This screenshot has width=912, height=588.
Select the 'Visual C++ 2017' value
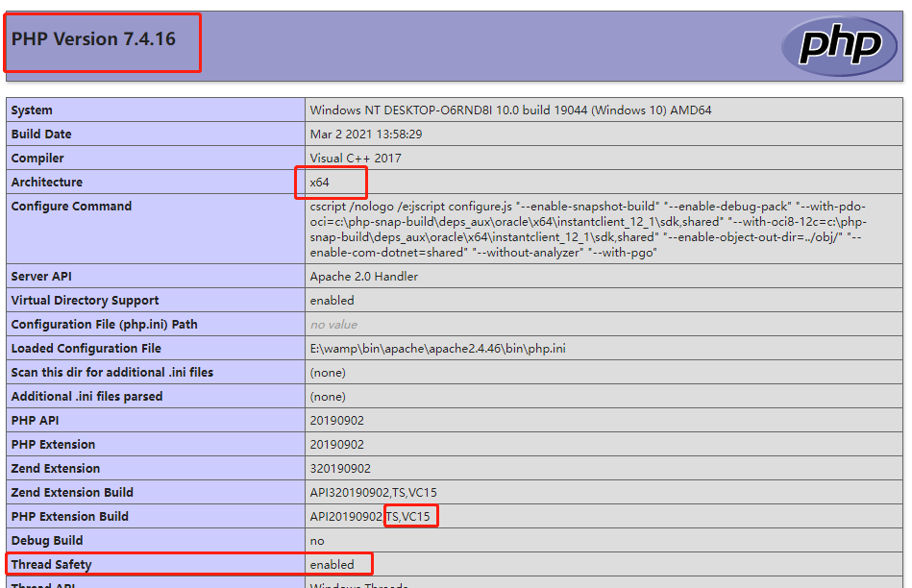pyautogui.click(x=356, y=159)
